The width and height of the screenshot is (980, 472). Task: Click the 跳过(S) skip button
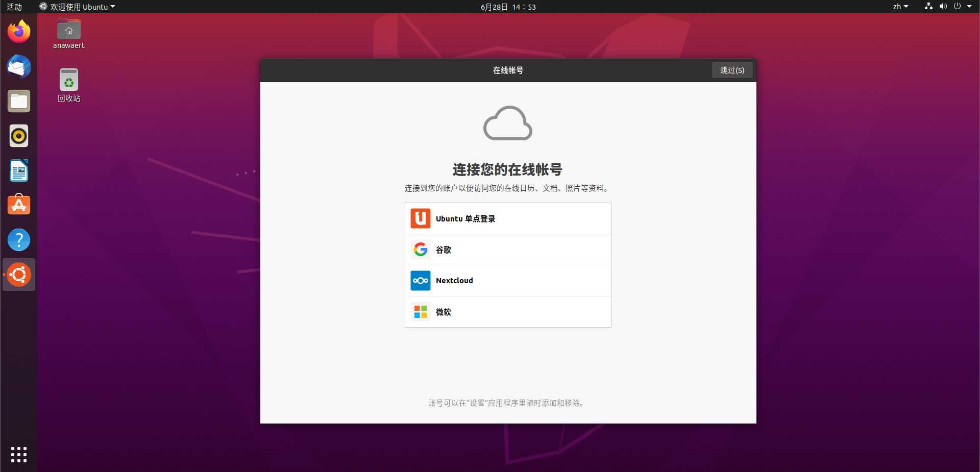coord(732,70)
